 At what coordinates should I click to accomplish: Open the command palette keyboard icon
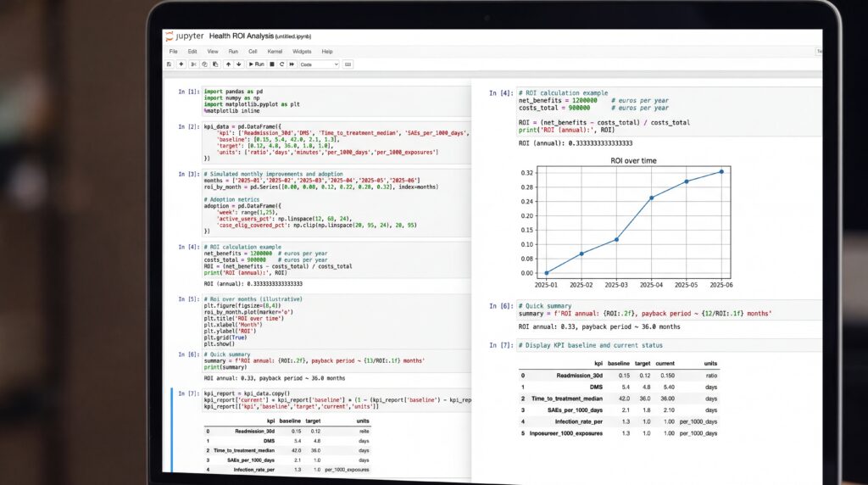point(348,64)
